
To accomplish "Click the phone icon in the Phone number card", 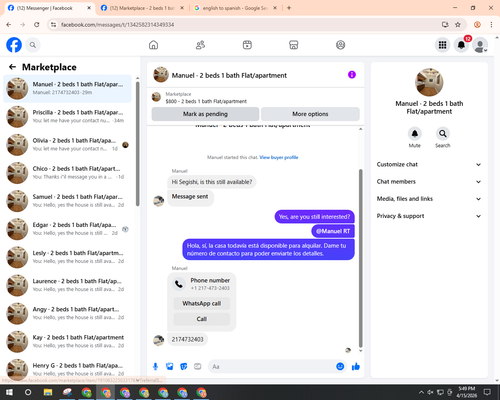I will click(179, 284).
